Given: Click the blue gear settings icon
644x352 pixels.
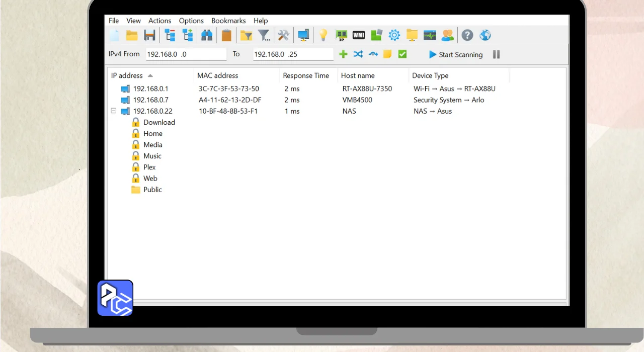Looking at the screenshot, I should tap(394, 35).
